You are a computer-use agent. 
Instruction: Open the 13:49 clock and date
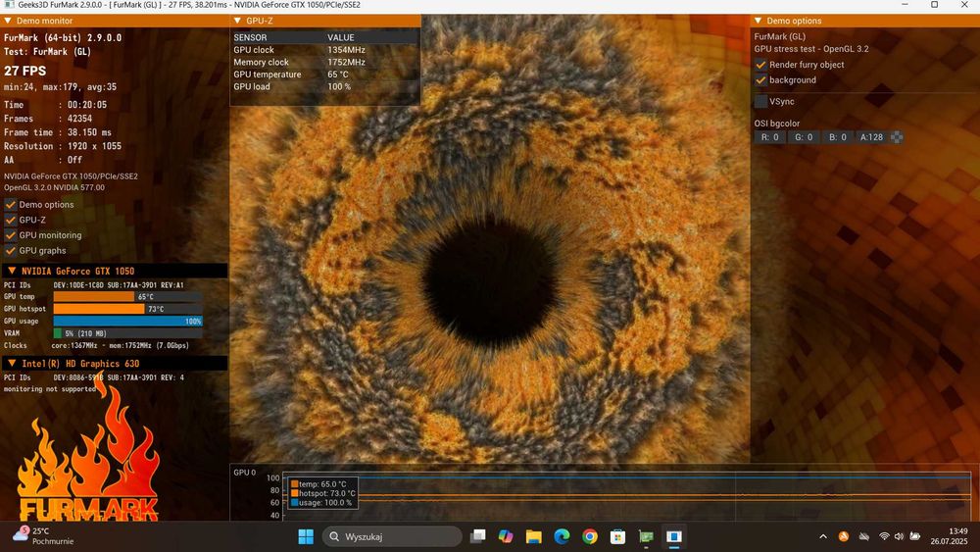pos(949,536)
